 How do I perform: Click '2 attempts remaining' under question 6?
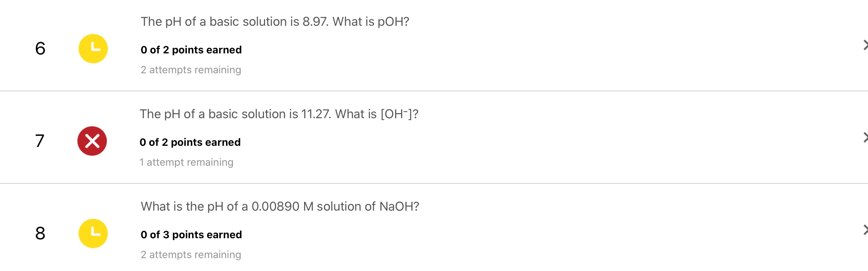pyautogui.click(x=191, y=69)
